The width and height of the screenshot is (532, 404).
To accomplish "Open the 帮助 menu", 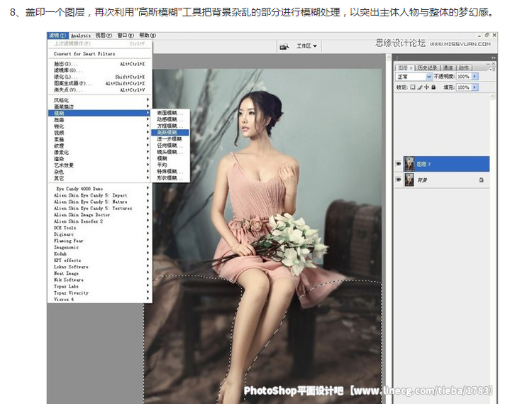I will pos(148,36).
